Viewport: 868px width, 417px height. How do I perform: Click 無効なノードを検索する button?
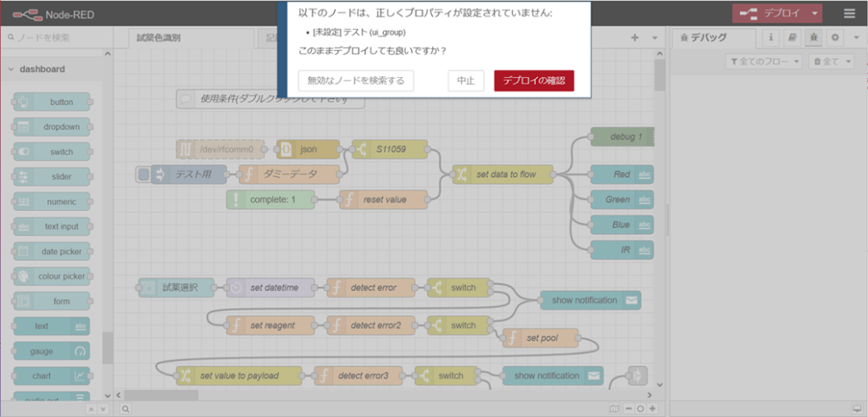click(x=356, y=81)
